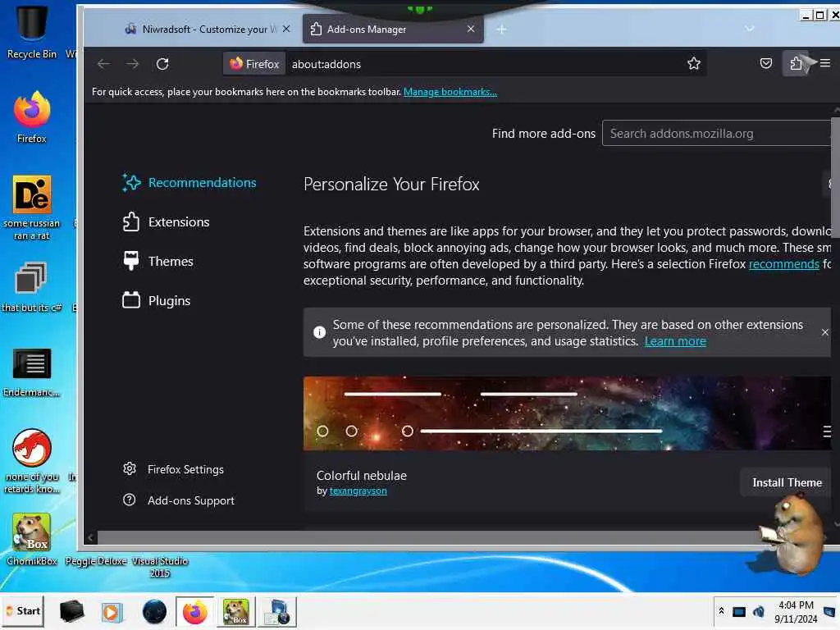The height and width of the screenshot is (630, 840).
Task: Focus the about:addons address field
Action: click(x=482, y=64)
